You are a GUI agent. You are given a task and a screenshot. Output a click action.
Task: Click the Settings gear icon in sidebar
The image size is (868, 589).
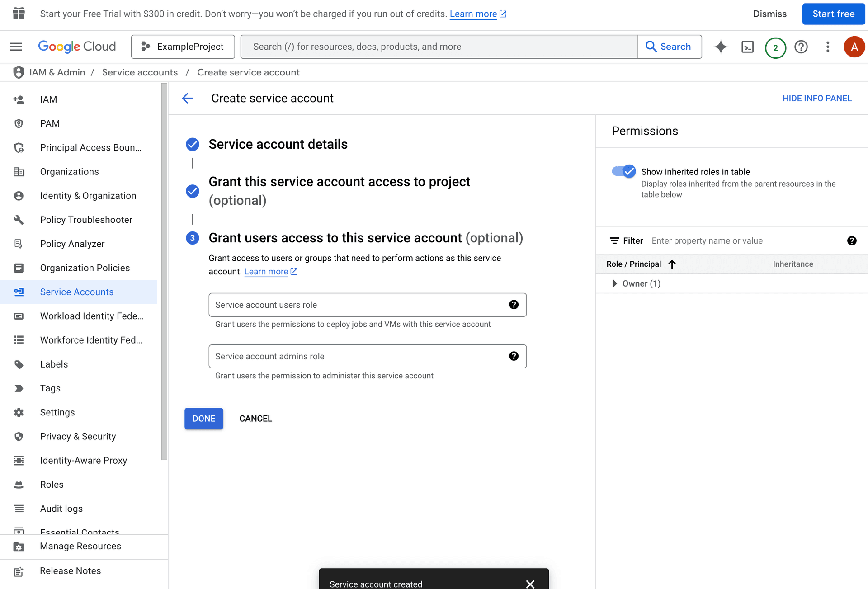coord(19,412)
